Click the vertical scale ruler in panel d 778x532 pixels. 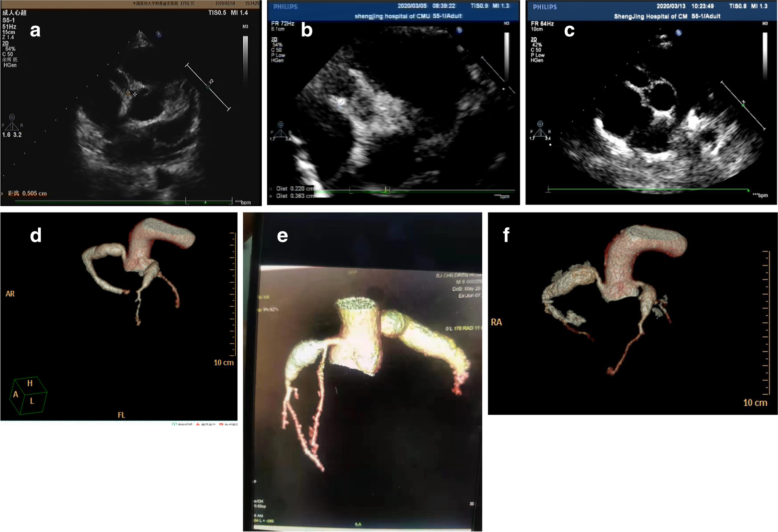(x=233, y=293)
